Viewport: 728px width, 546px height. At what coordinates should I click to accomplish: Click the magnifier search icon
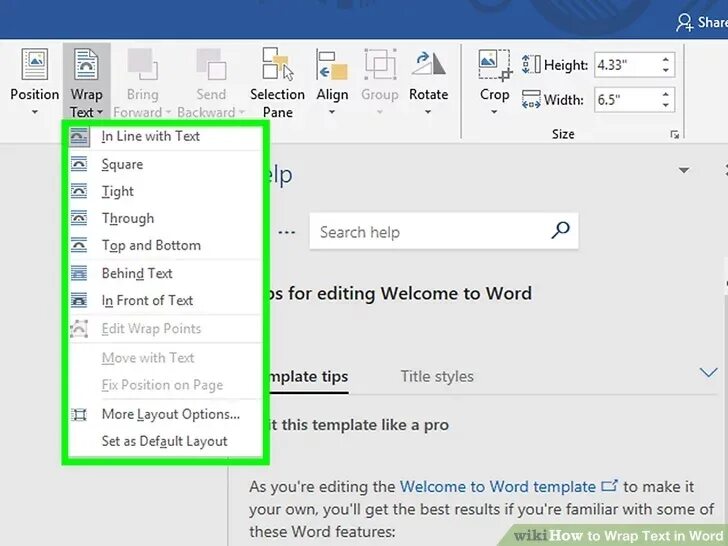point(560,230)
